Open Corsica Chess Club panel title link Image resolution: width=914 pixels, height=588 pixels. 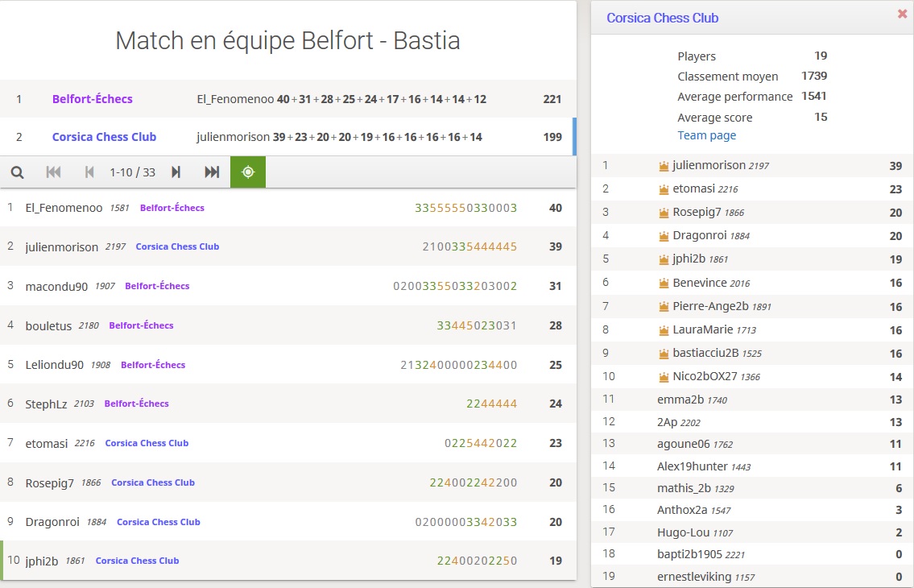[x=662, y=18]
